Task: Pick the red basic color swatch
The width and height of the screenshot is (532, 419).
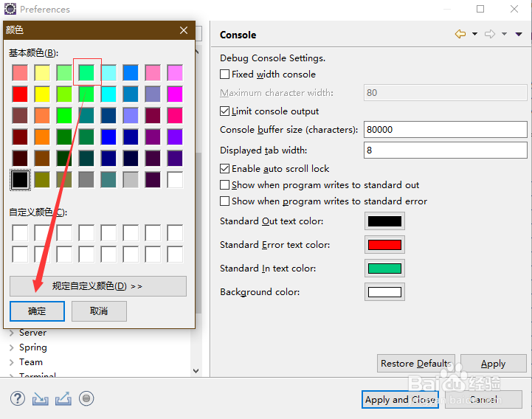Action: tap(20, 94)
